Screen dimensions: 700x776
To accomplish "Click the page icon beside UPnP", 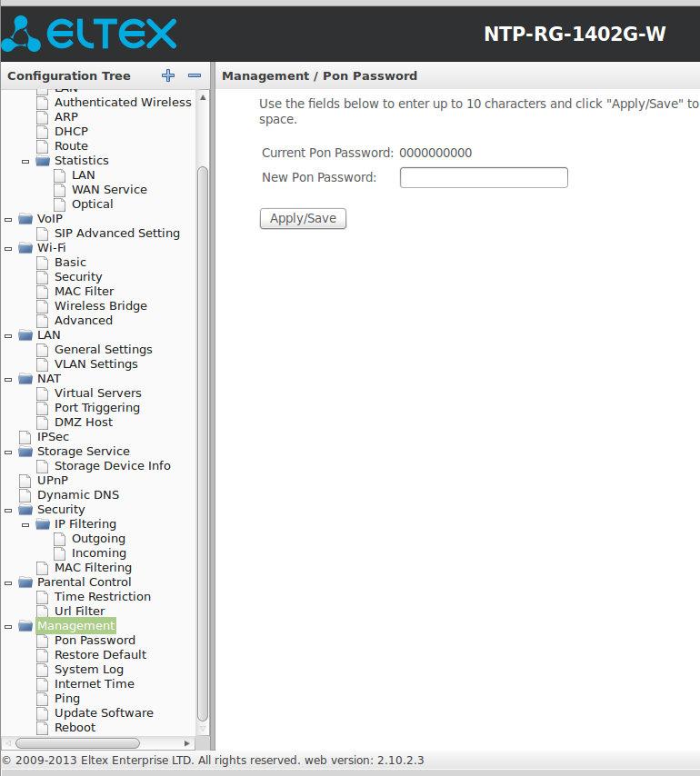I will [25, 481].
